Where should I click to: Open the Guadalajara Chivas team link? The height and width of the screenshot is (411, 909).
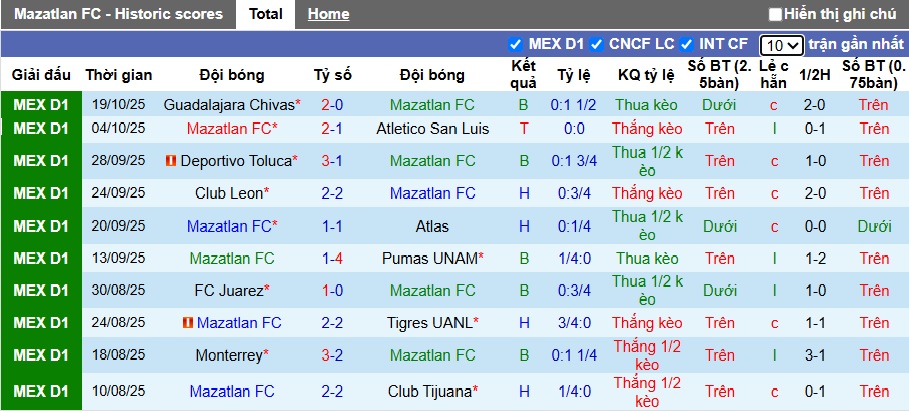click(229, 104)
